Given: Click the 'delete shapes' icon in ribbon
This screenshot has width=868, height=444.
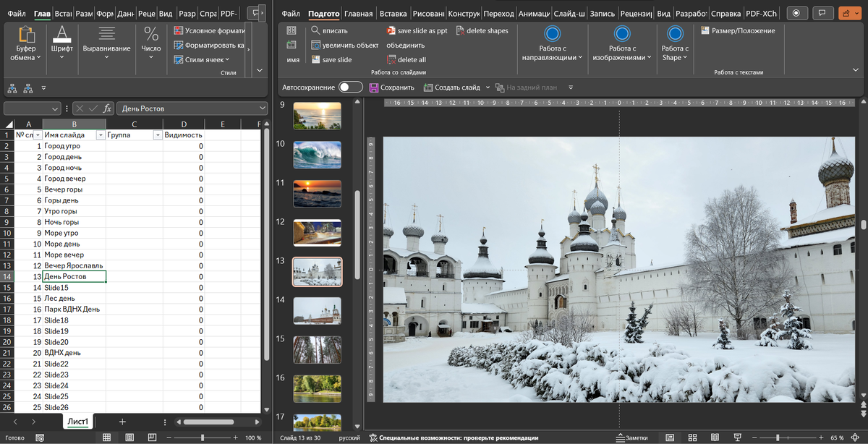Looking at the screenshot, I should (460, 31).
